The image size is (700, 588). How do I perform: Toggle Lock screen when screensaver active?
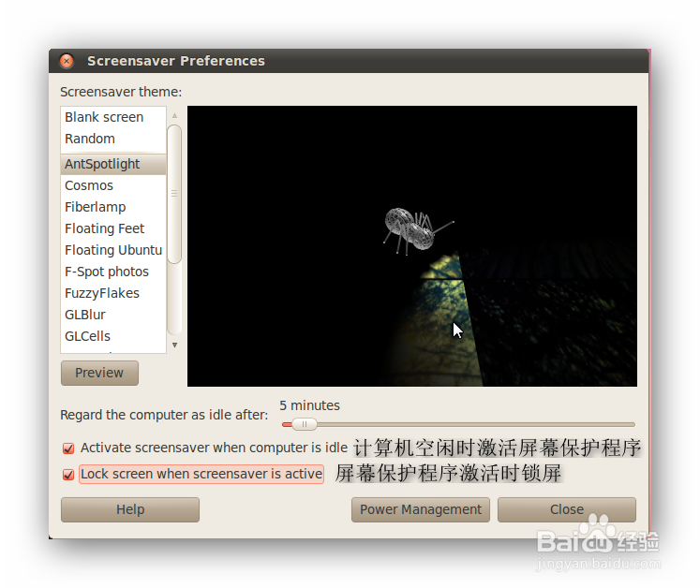pos(68,474)
